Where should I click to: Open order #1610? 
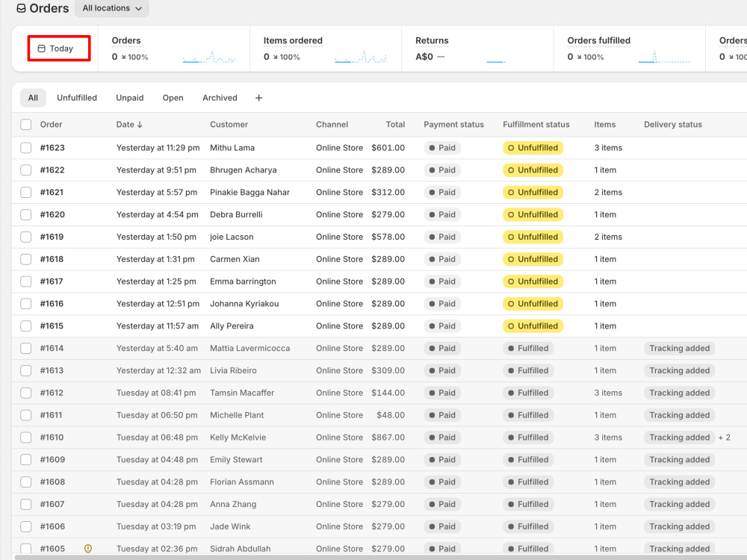[x=52, y=437]
